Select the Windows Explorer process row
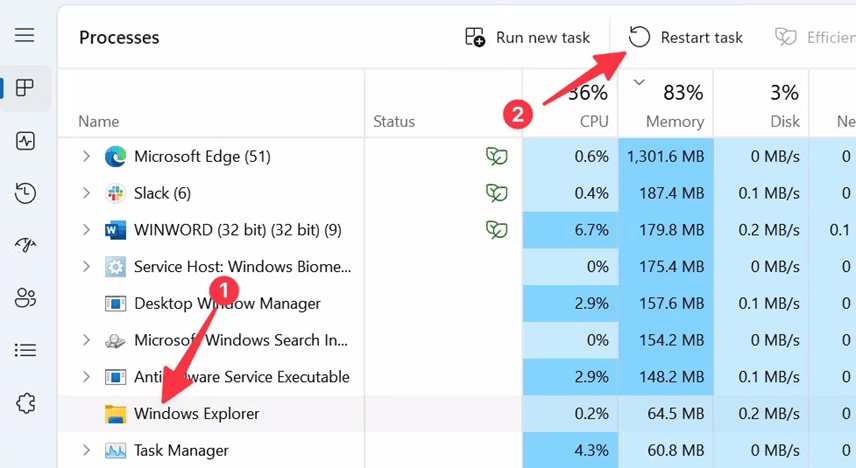The width and height of the screenshot is (856, 468). pyautogui.click(x=456, y=414)
